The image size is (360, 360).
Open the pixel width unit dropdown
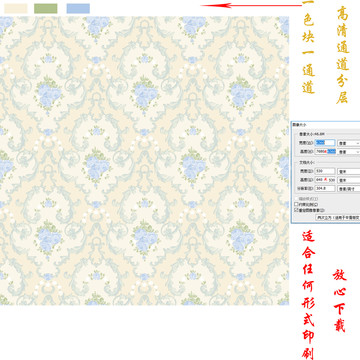pos(349,143)
